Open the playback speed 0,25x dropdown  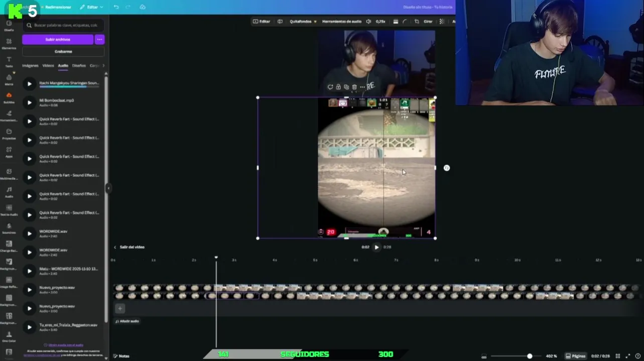coord(380,22)
